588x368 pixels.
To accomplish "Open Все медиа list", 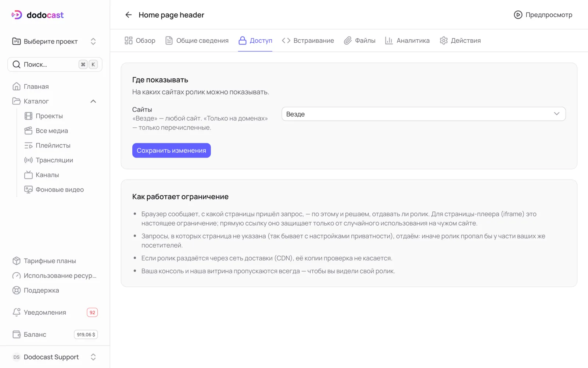I will click(x=61, y=131).
